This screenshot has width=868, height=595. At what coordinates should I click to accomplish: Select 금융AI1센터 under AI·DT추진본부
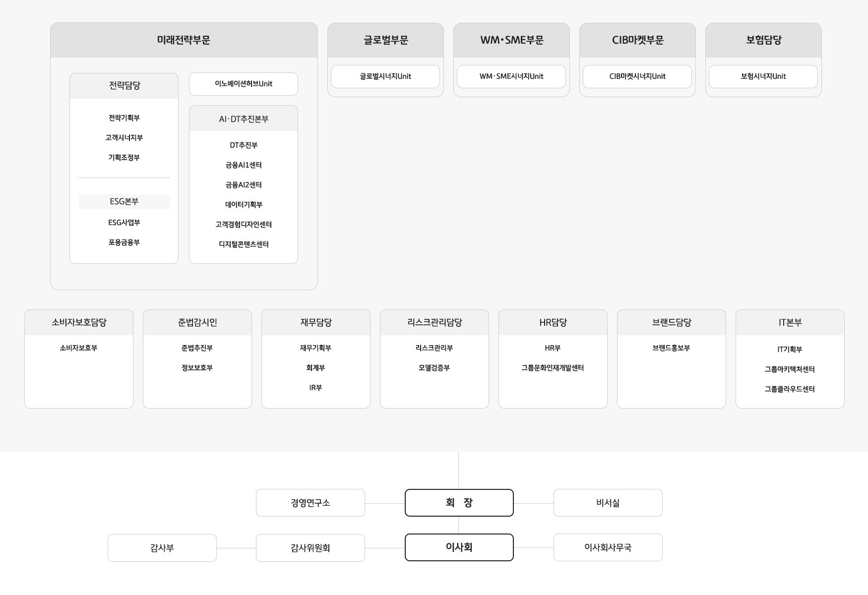pyautogui.click(x=243, y=165)
